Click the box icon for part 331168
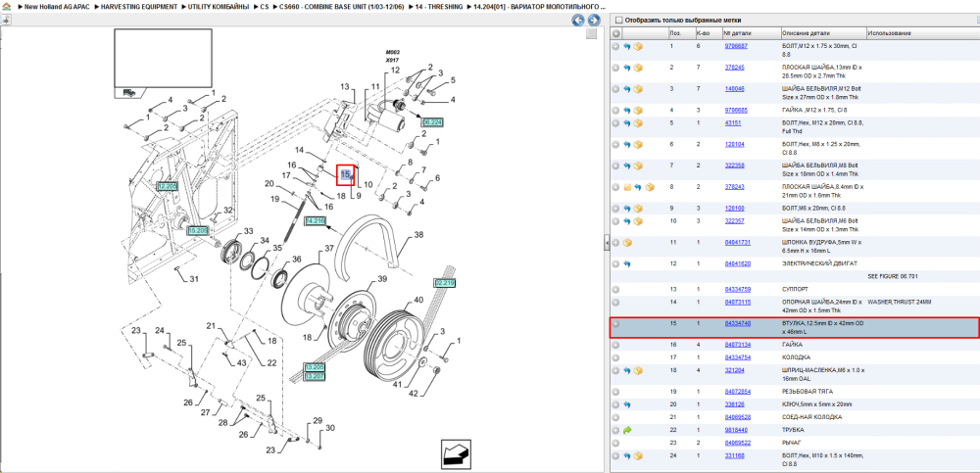Screen dimensions: 980x473 pyautogui.click(x=638, y=456)
